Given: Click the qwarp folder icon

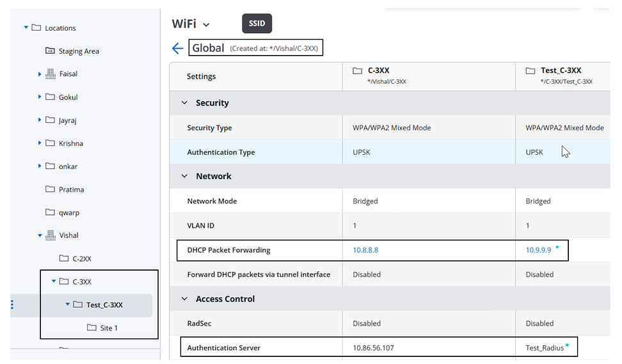Looking at the screenshot, I should (x=51, y=212).
